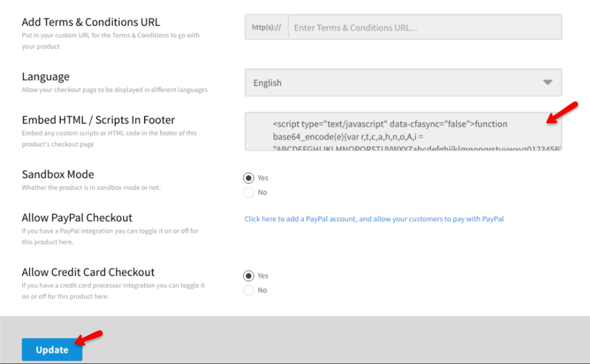Screen dimensions: 590x364
Task: Click the Allow Credit Card Checkout heading
Action: pos(88,272)
